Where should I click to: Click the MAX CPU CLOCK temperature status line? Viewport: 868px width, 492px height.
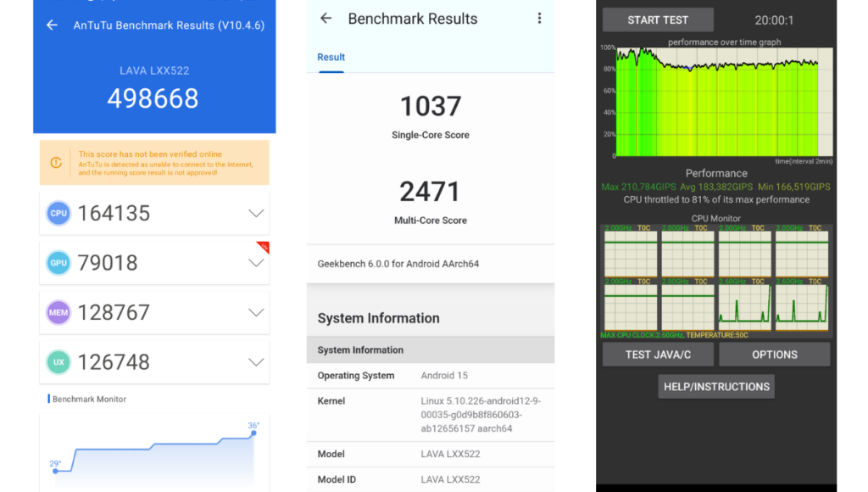674,335
